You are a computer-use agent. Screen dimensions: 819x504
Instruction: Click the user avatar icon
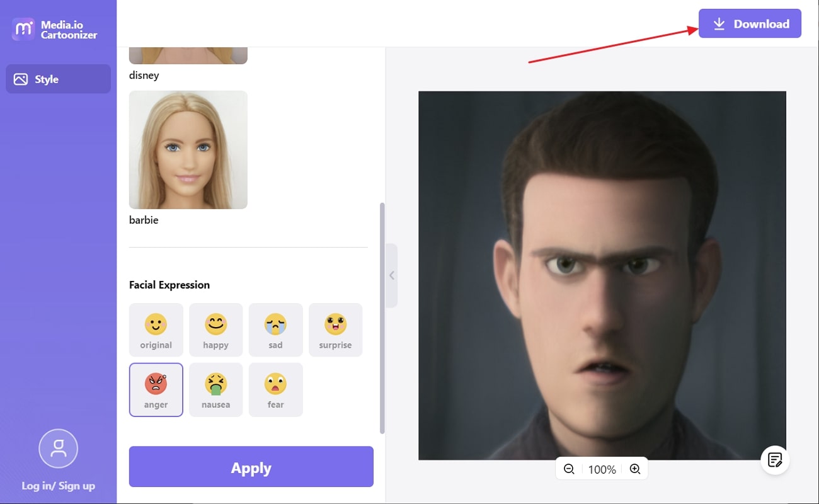coord(58,449)
